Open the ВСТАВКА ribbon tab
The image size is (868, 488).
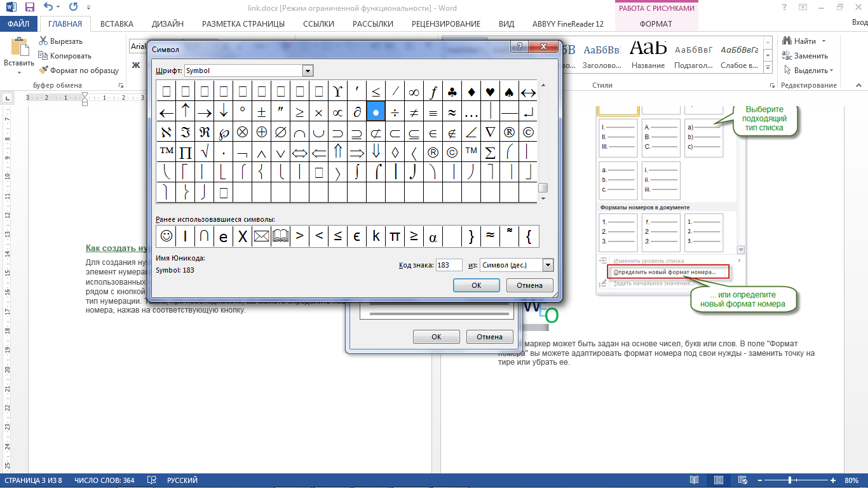pyautogui.click(x=117, y=24)
